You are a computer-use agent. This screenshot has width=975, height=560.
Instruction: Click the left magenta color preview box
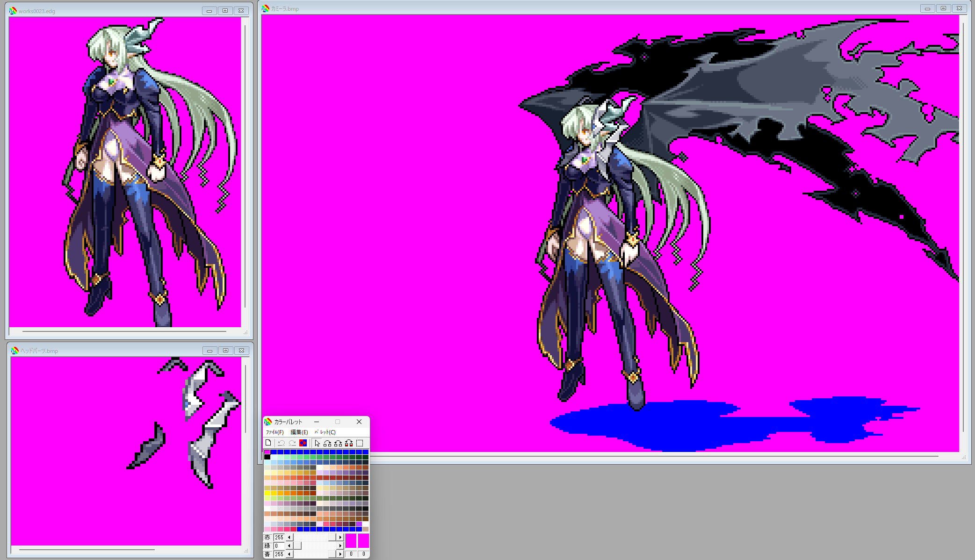(351, 541)
